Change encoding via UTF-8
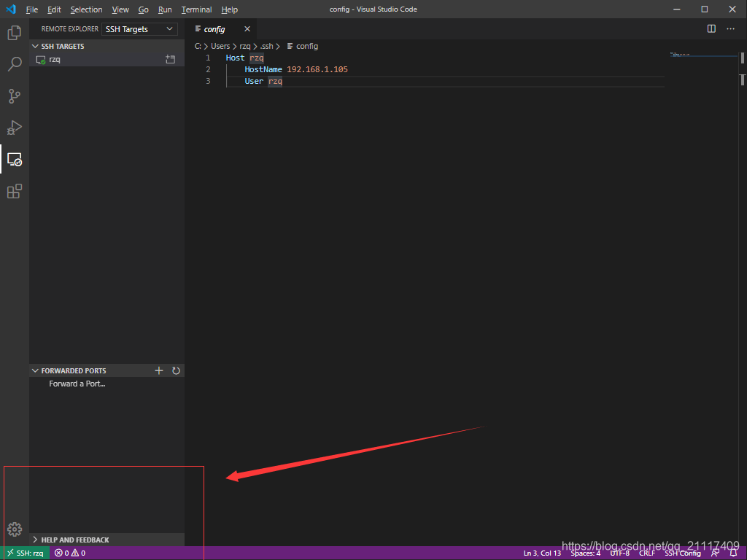 (620, 553)
